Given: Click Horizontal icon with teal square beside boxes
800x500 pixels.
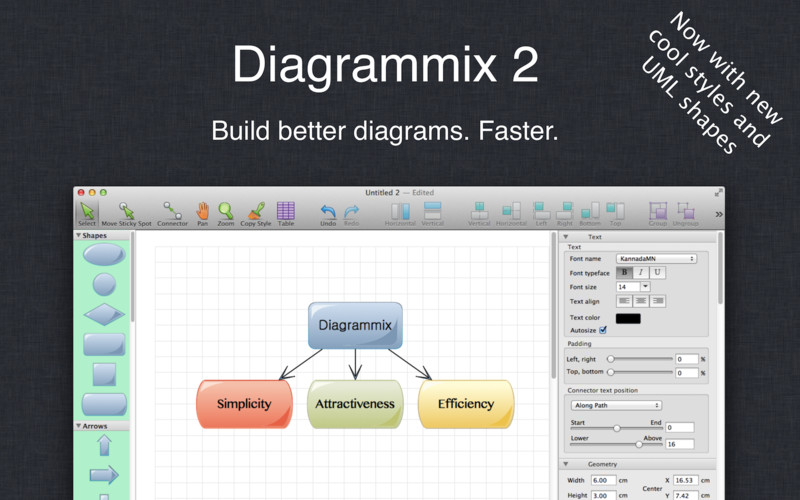Looking at the screenshot, I should click(511, 214).
